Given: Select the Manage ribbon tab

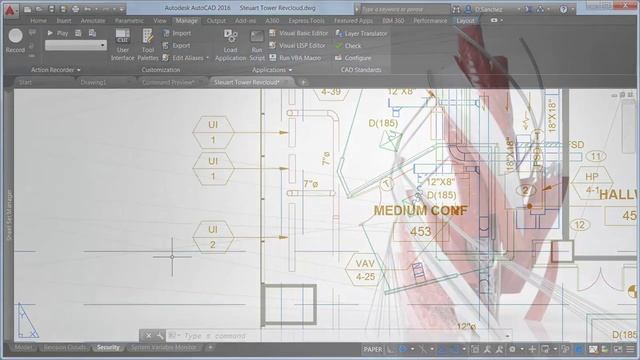Looking at the screenshot, I should pyautogui.click(x=187, y=20).
